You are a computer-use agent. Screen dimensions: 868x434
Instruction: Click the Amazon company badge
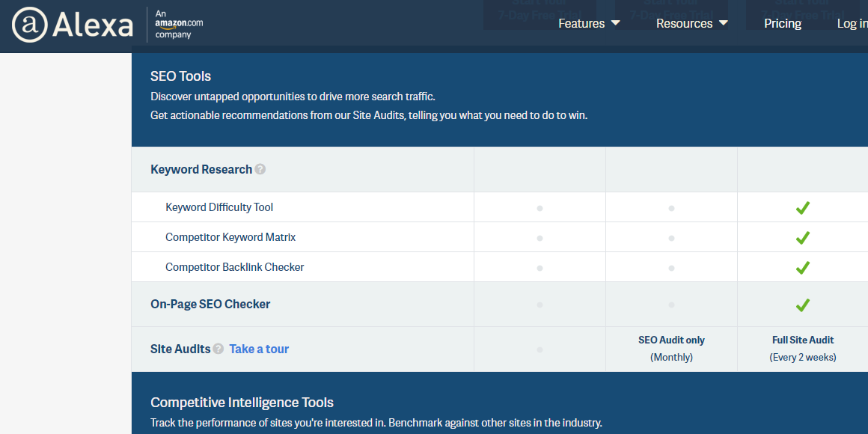[179, 25]
